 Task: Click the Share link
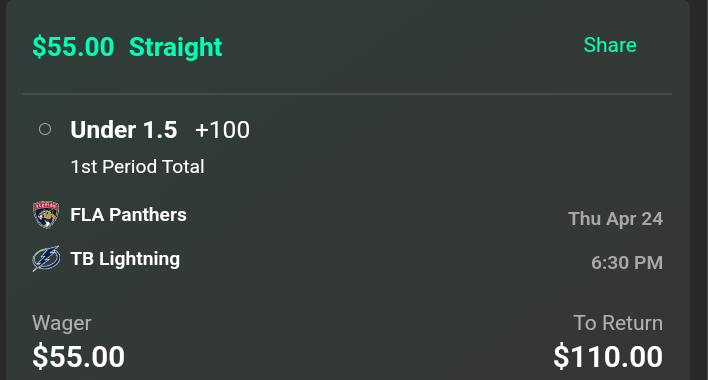pyautogui.click(x=610, y=45)
